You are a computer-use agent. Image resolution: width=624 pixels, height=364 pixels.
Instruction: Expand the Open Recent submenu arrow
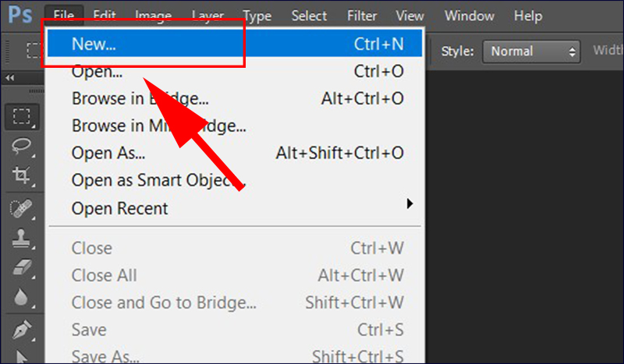[x=409, y=203]
